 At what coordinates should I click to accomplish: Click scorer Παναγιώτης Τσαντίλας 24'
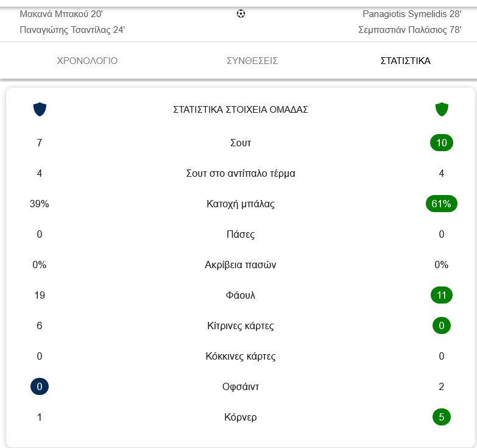coord(72,30)
